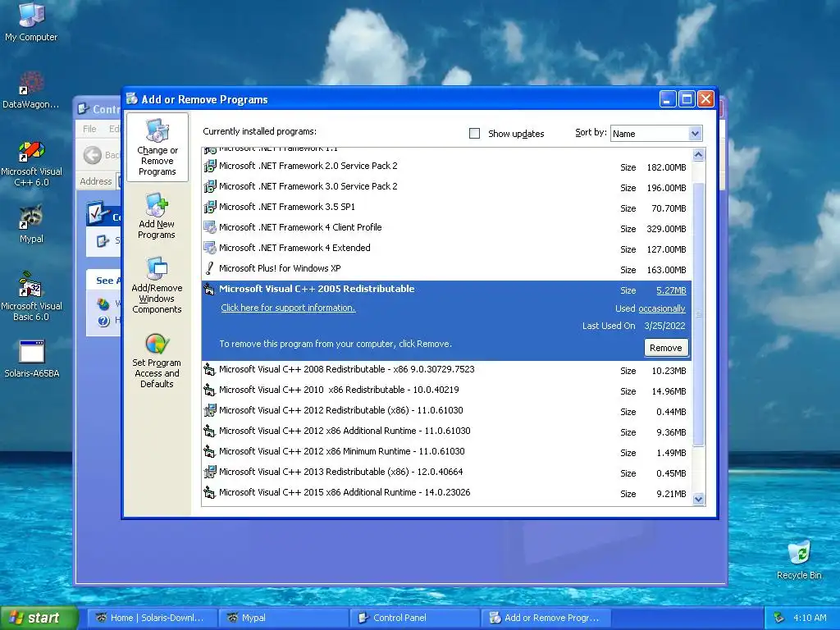Select Microsoft .NET Framework 3.5 SP1
Screen dimensions: 840x630
447,207
